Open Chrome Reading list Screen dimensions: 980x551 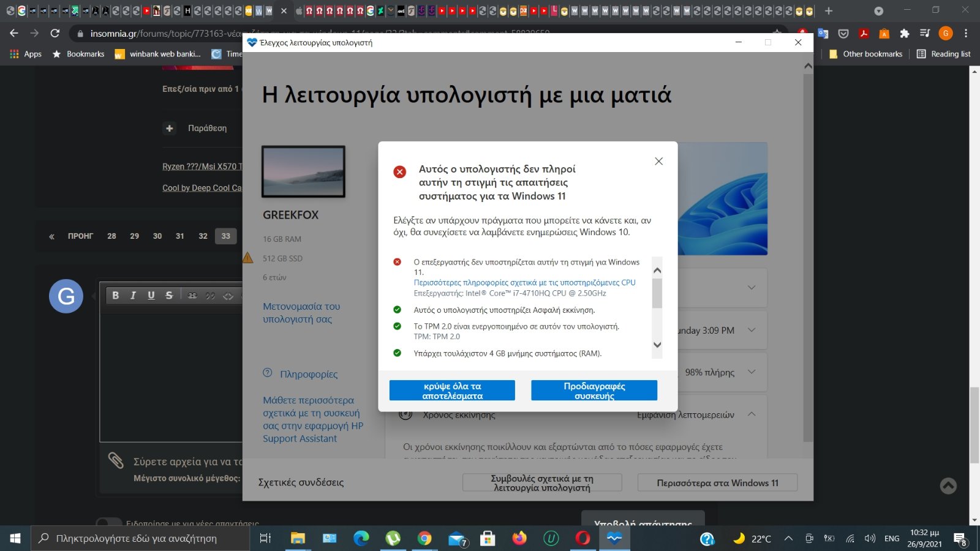pyautogui.click(x=943, y=54)
